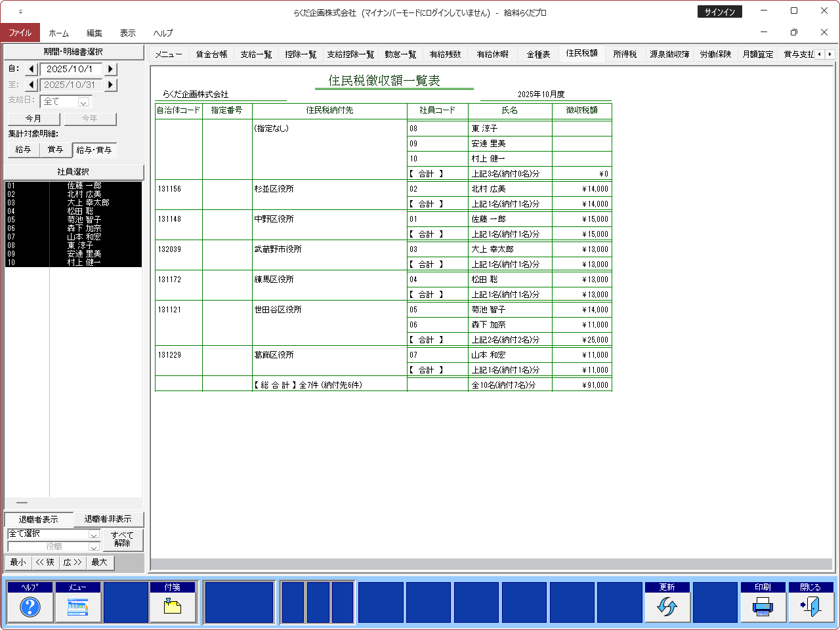Toggle the 賞与 aggregation option
The height and width of the screenshot is (630, 840).
pyautogui.click(x=55, y=150)
